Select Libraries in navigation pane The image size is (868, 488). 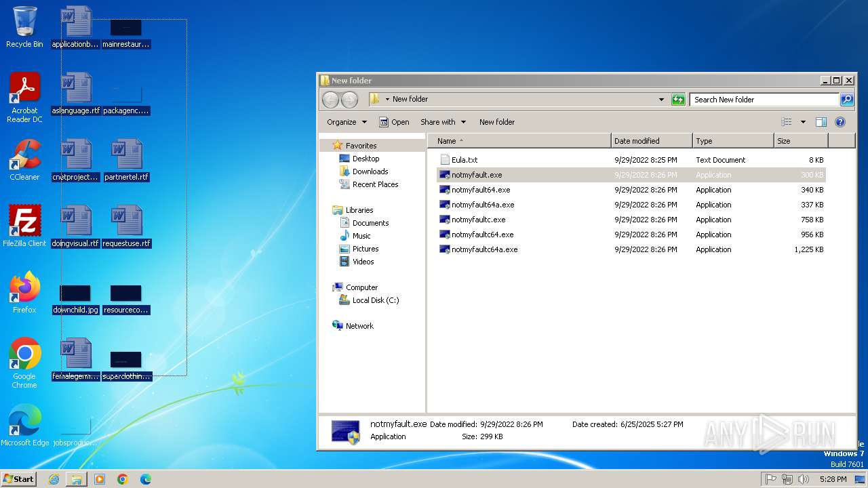pos(359,210)
